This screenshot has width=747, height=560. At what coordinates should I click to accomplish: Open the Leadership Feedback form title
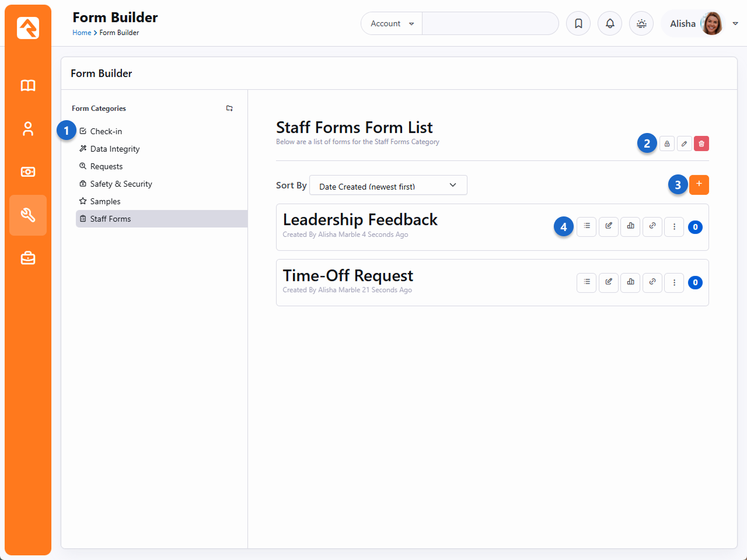tap(360, 220)
